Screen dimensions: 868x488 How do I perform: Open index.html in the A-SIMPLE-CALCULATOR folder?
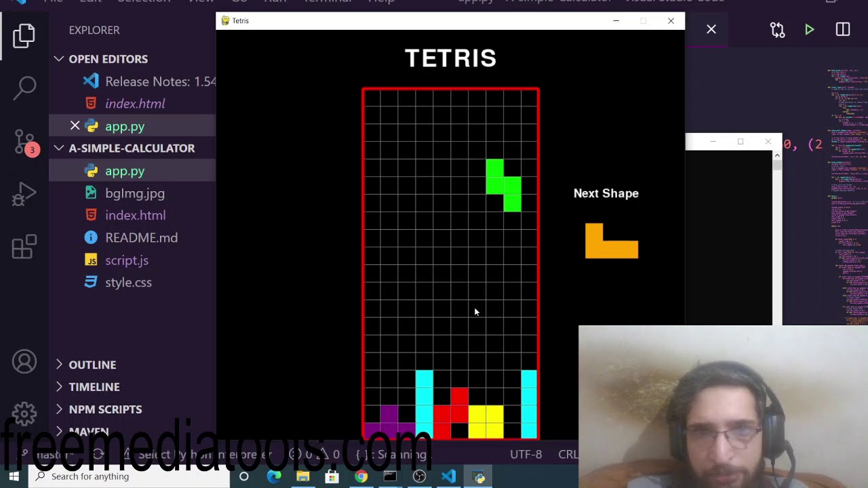pos(132,215)
